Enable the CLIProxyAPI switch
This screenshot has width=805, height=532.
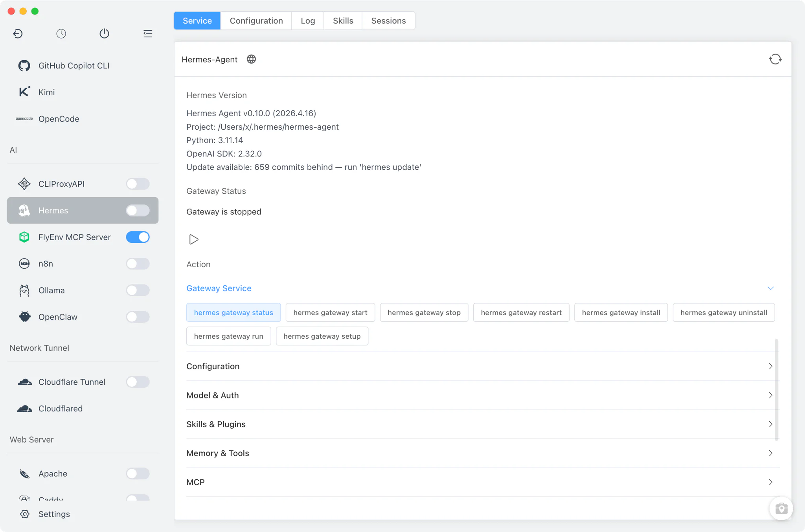coord(138,184)
